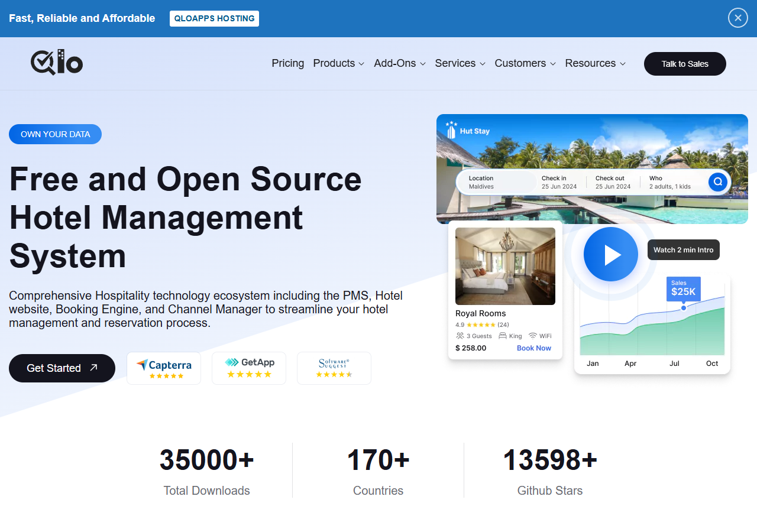This screenshot has width=757, height=532.
Task: Click the 13598+ stars figure
Action: point(550,460)
